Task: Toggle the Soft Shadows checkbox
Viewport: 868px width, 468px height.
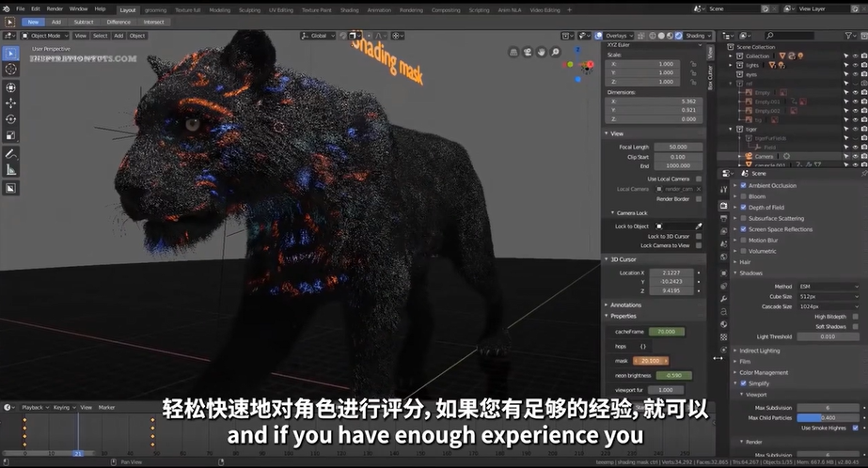Action: [856, 326]
